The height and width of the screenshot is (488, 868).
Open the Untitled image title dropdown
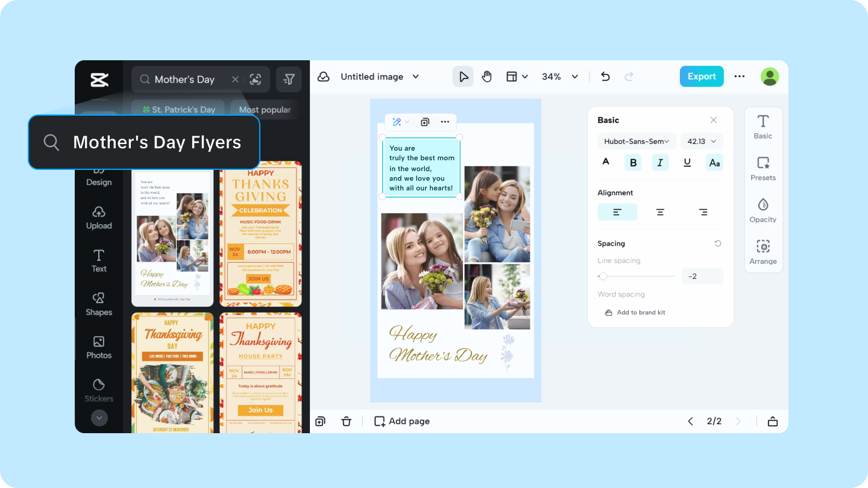(416, 77)
